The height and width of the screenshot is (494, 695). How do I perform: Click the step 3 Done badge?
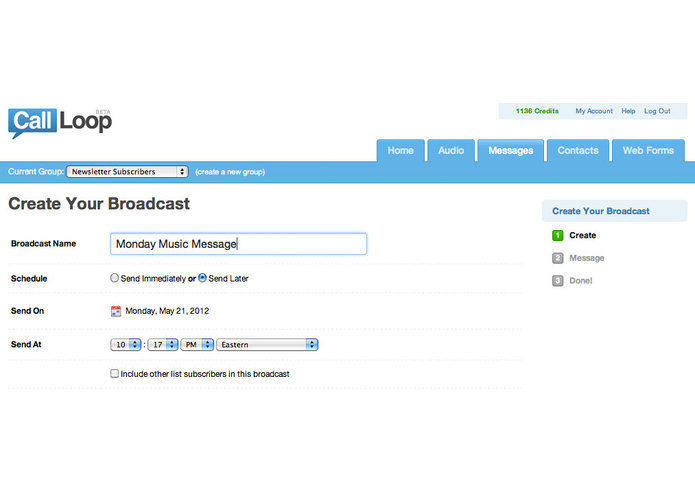coord(558,280)
